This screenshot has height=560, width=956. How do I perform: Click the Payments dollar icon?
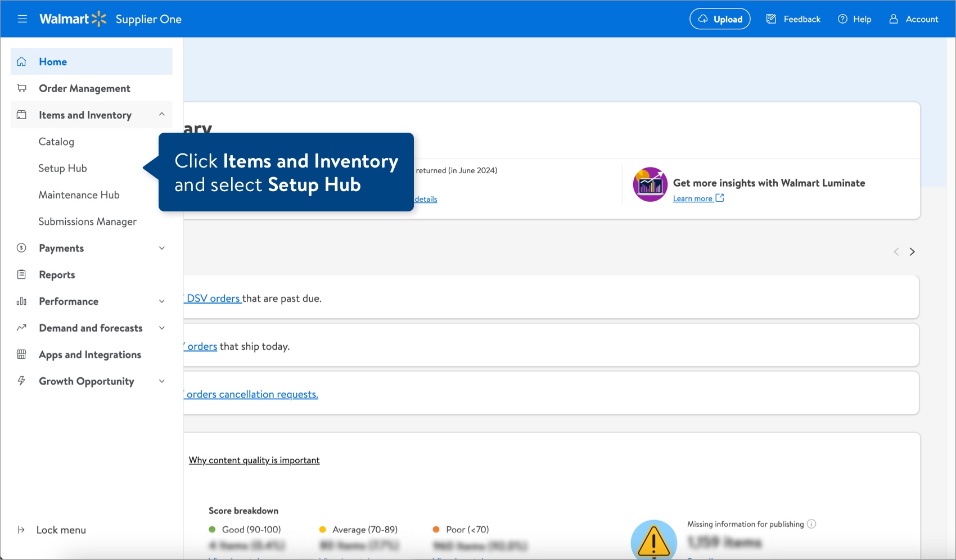point(21,248)
